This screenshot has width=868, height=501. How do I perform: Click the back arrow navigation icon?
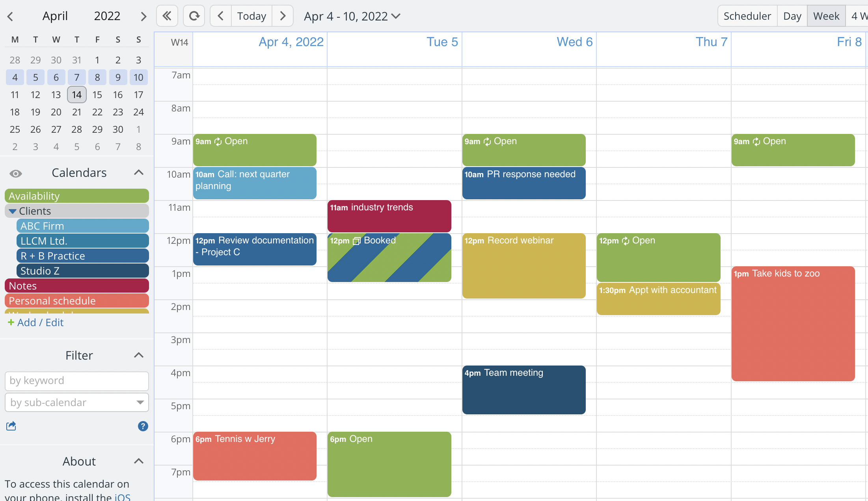coord(221,16)
